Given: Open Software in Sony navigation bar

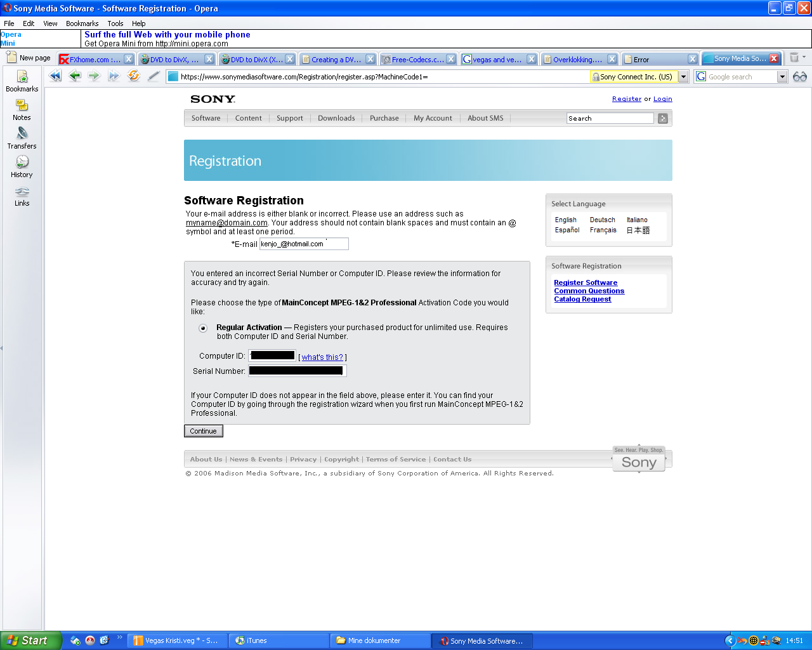Looking at the screenshot, I should [x=206, y=118].
